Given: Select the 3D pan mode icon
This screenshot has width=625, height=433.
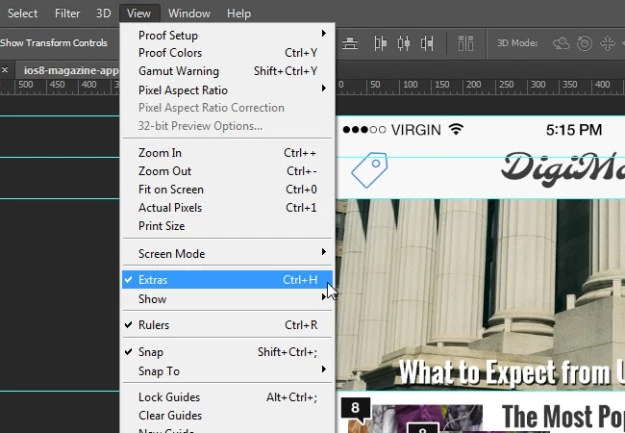Looking at the screenshot, I should pos(607,43).
